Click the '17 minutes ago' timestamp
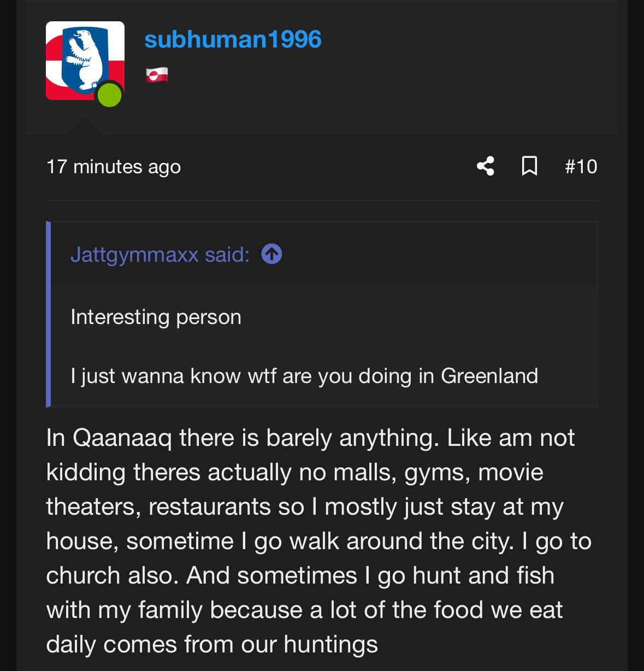Image resolution: width=644 pixels, height=671 pixels. (x=114, y=167)
